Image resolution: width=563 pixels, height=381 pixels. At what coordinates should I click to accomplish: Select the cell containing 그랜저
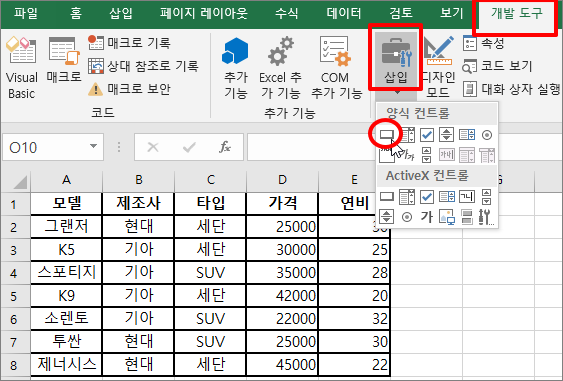66,227
